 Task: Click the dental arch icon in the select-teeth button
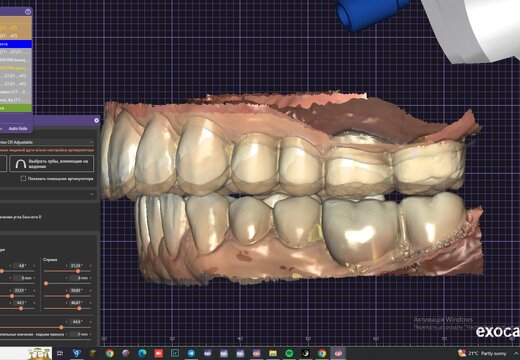(x=21, y=164)
